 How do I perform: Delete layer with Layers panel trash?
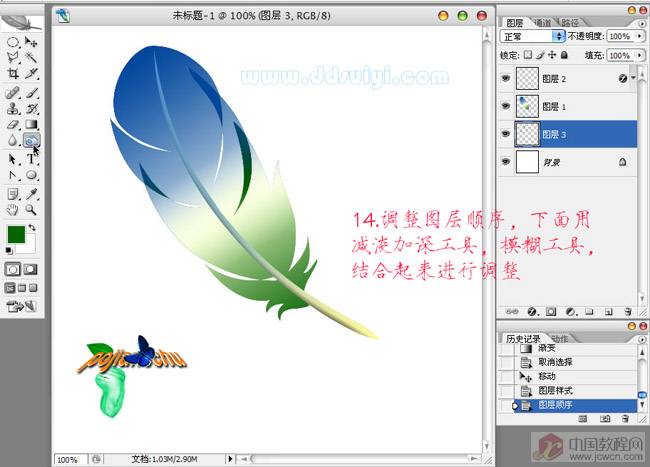coord(628,312)
